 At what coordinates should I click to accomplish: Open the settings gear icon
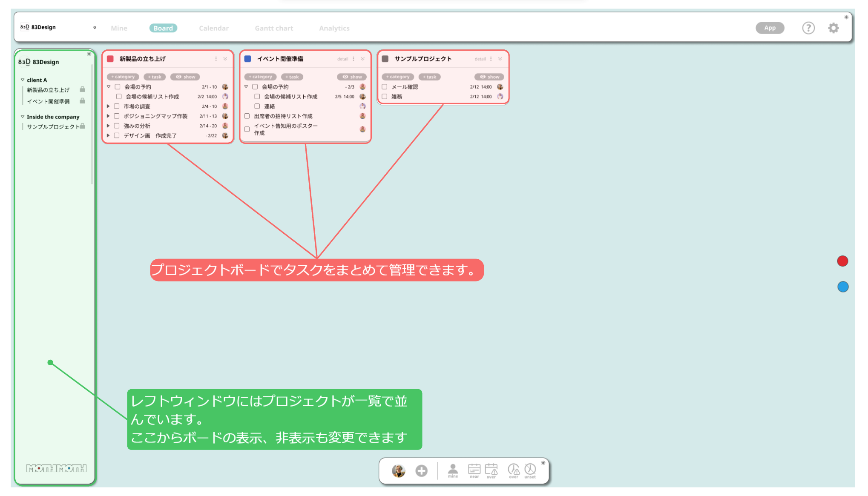(833, 28)
